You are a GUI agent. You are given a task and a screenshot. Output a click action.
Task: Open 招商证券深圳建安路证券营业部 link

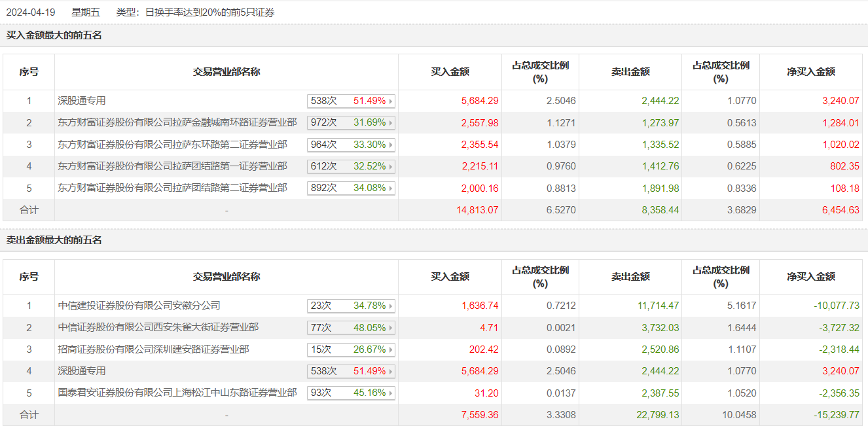tap(153, 349)
